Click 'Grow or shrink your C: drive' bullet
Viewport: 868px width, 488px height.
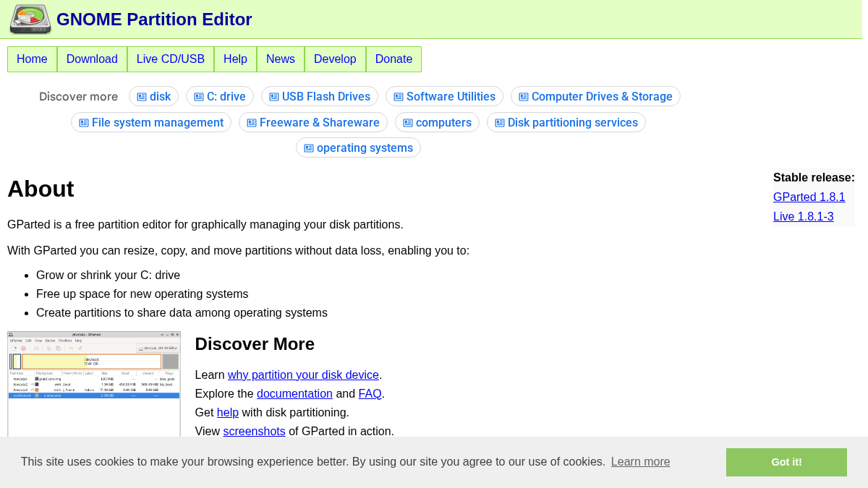pos(108,275)
